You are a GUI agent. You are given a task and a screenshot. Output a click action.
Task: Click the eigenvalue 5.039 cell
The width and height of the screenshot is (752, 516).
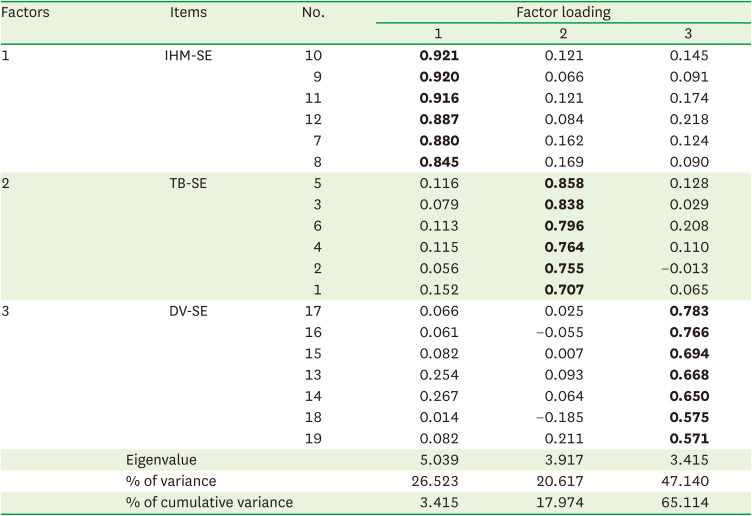[x=438, y=459]
